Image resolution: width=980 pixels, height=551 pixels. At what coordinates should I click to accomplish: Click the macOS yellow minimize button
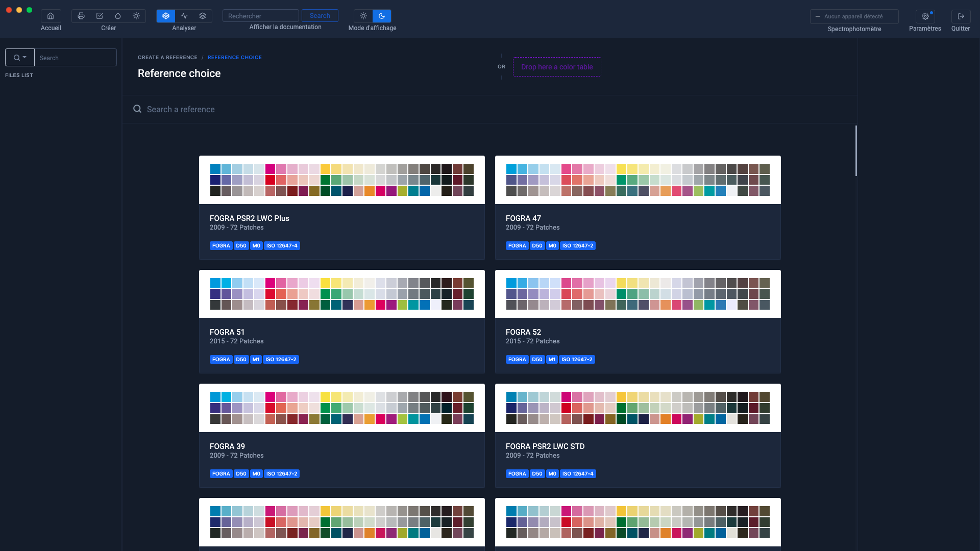coord(19,10)
